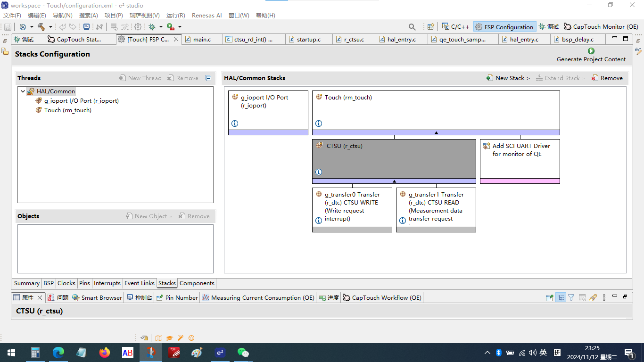The image size is (644, 362).
Task: Open Measuring Current Consumption (QE) tab
Action: tap(258, 298)
